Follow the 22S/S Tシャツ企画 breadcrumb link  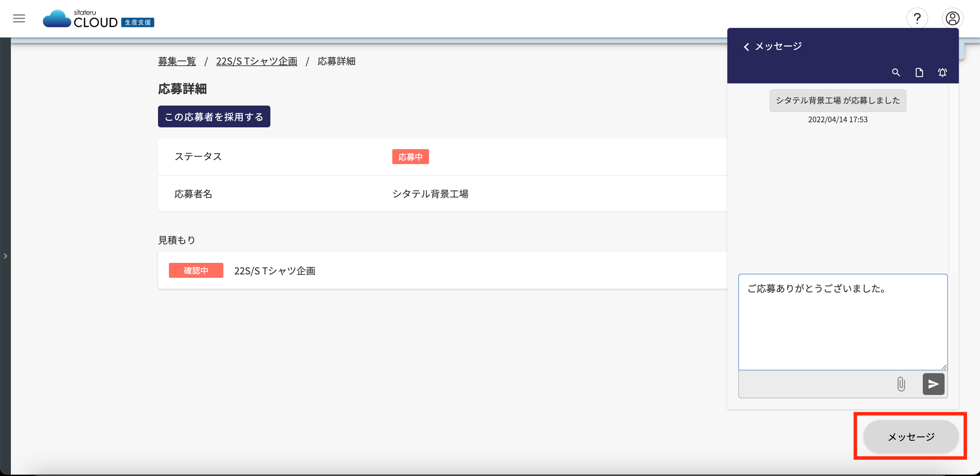click(257, 61)
